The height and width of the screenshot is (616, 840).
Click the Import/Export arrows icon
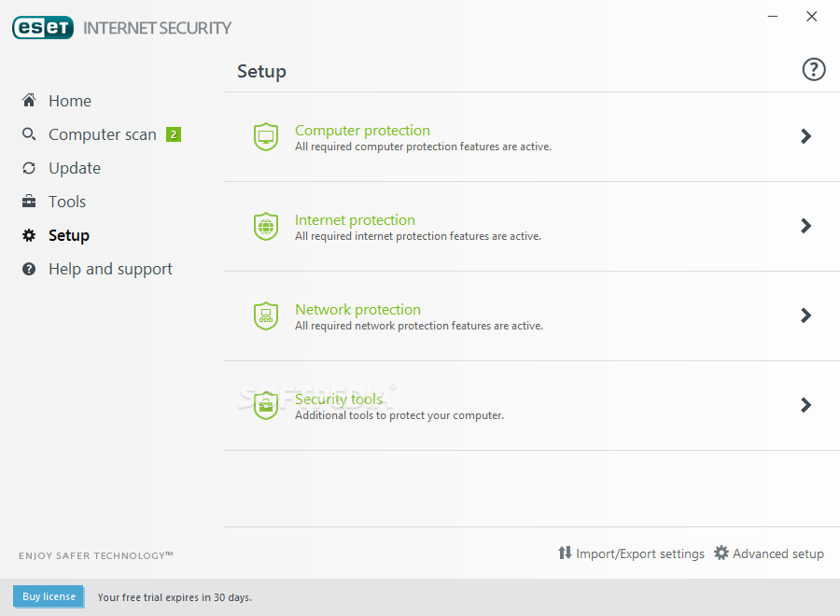[x=565, y=553]
